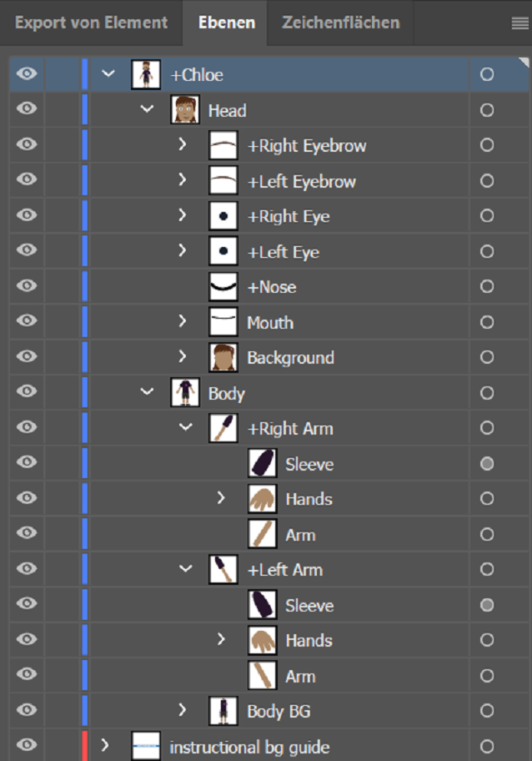
Task: Click the target circle for +Nose layer
Action: pyautogui.click(x=487, y=287)
